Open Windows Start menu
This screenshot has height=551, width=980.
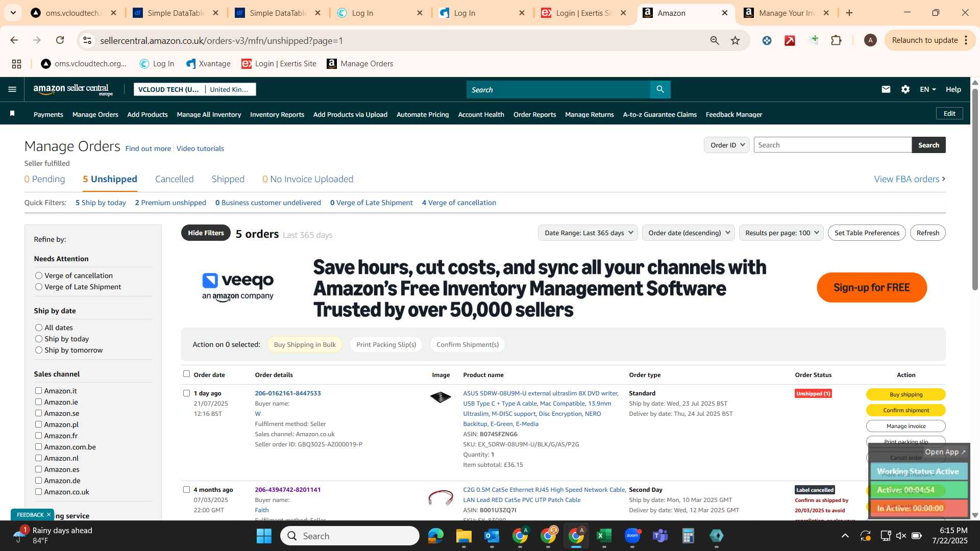pos(264,536)
